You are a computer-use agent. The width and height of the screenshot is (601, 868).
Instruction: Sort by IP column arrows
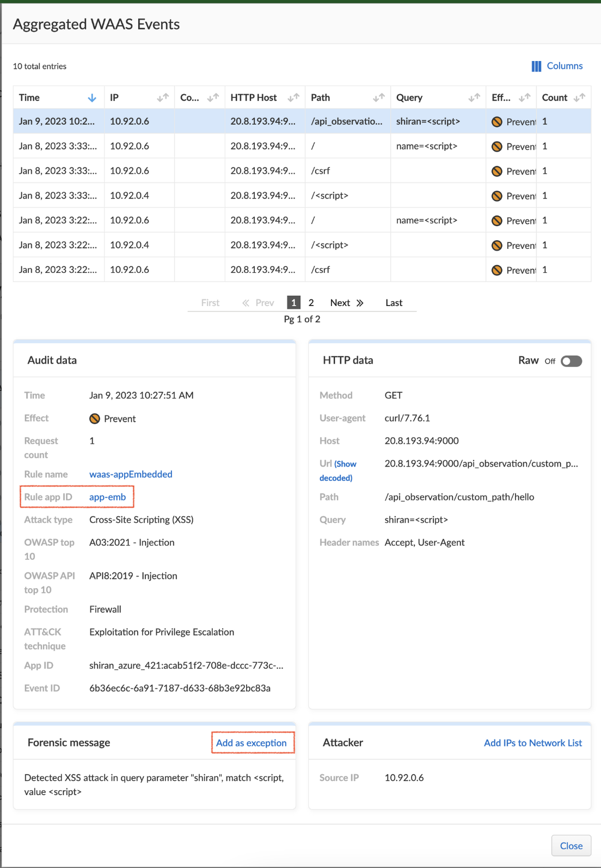163,98
